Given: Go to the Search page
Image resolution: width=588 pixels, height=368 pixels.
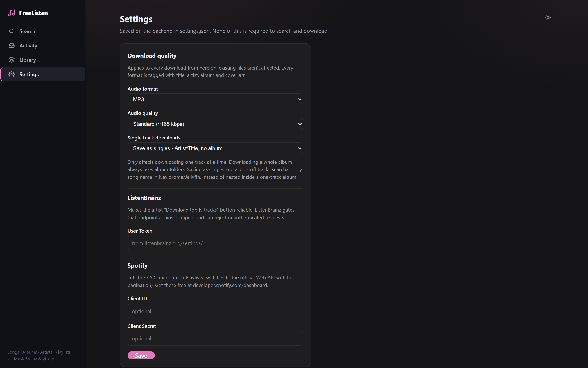Looking at the screenshot, I should [43, 31].
